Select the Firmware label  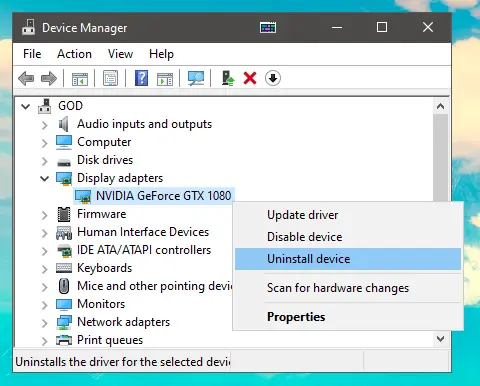[102, 214]
